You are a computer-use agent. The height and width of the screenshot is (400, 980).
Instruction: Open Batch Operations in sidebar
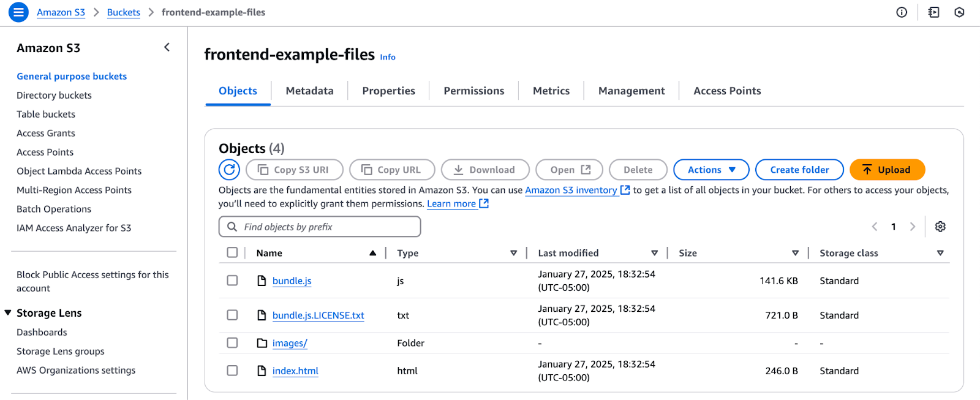(54, 209)
